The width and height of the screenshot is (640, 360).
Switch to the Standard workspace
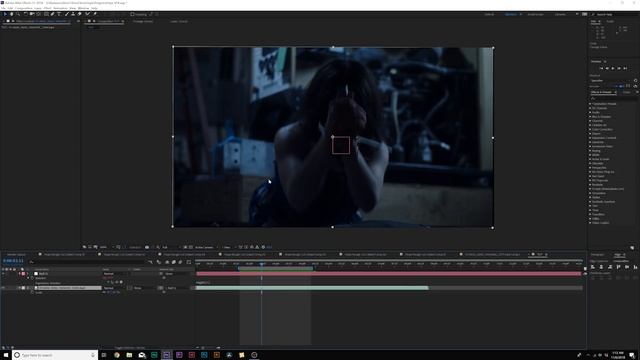pos(511,14)
